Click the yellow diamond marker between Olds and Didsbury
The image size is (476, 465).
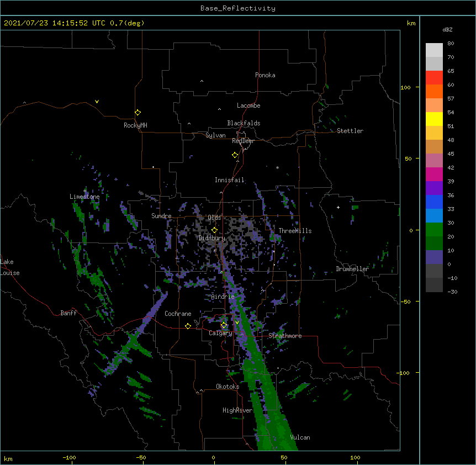tap(214, 230)
